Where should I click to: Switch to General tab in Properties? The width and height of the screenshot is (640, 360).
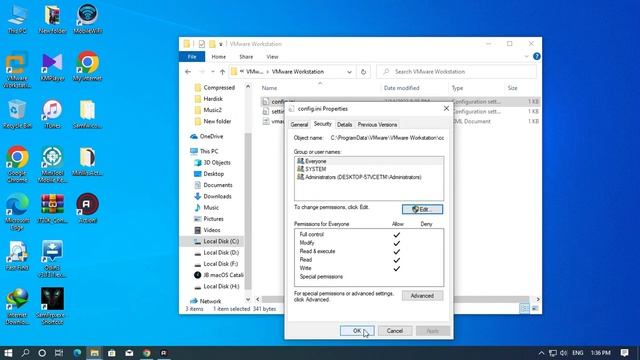pos(299,124)
